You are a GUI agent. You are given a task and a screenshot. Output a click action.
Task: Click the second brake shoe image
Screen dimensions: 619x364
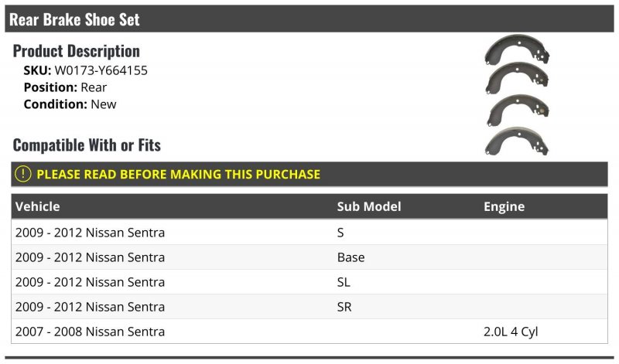(517, 78)
